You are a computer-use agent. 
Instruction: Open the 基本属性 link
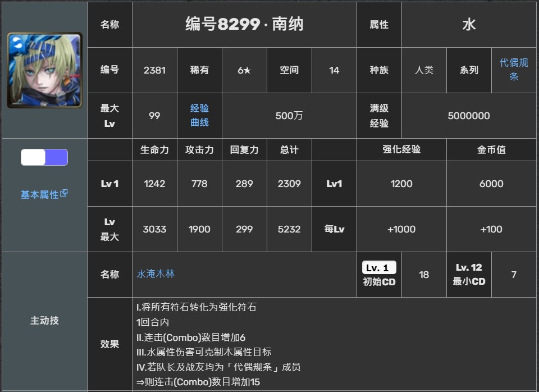(x=39, y=195)
